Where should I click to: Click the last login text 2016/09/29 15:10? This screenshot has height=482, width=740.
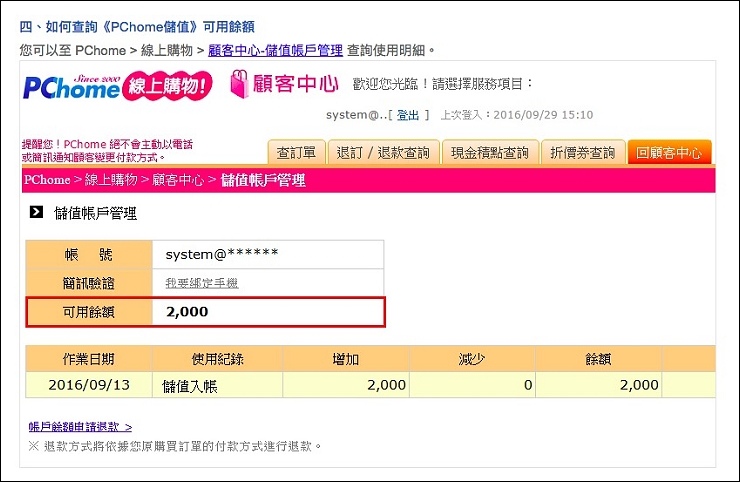coord(543,115)
